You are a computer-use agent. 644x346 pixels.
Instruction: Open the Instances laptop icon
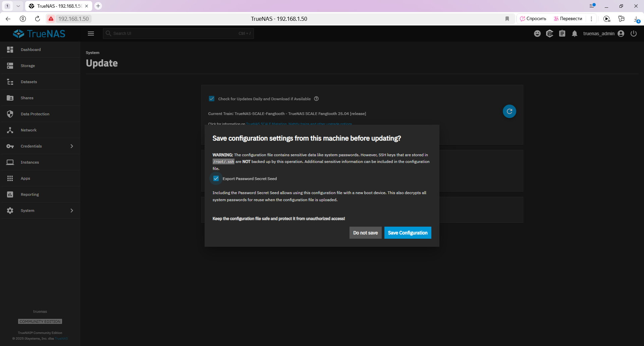pyautogui.click(x=10, y=162)
